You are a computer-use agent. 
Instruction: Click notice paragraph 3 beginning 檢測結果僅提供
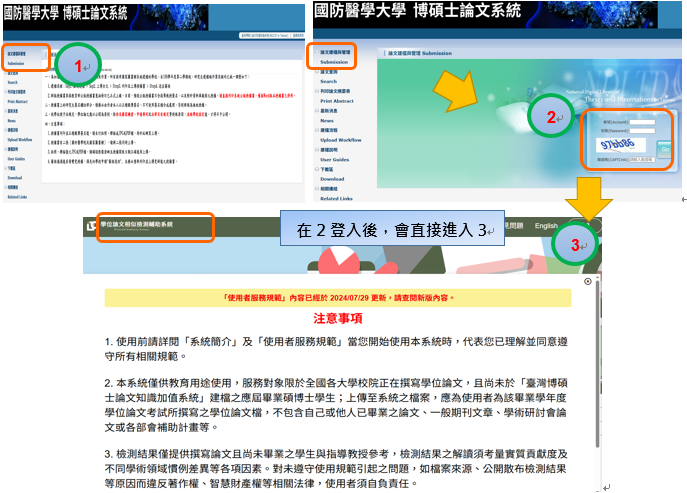click(x=336, y=469)
